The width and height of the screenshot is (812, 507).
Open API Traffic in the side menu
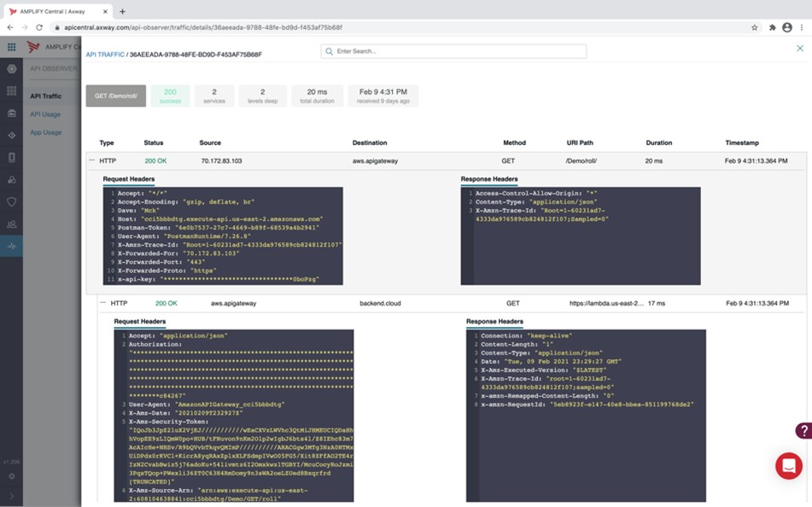(45, 96)
